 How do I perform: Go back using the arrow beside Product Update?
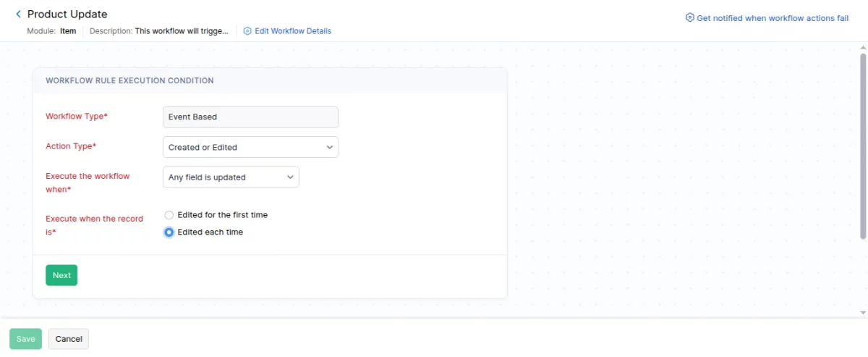point(18,14)
